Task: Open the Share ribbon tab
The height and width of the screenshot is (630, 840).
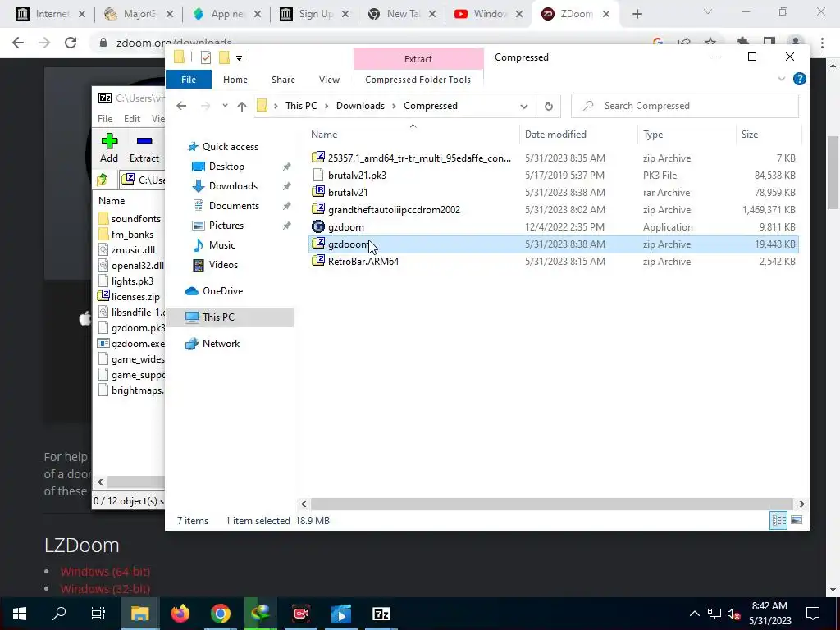Action: [283, 80]
